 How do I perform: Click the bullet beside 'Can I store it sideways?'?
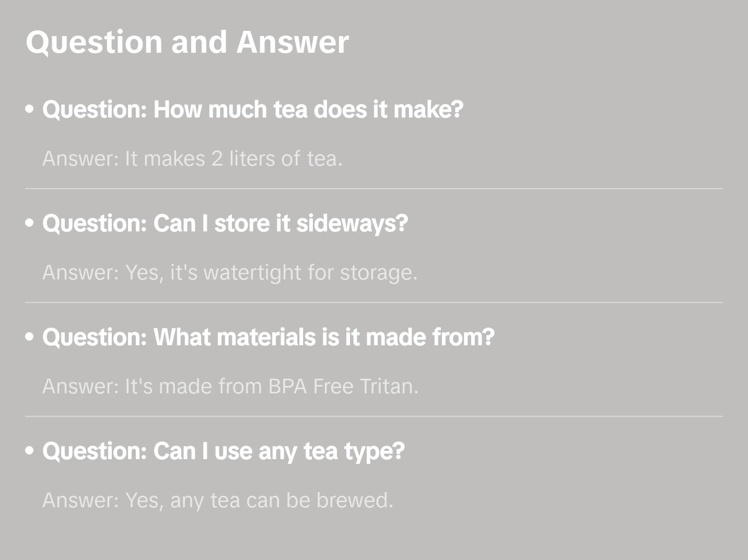pos(30,223)
